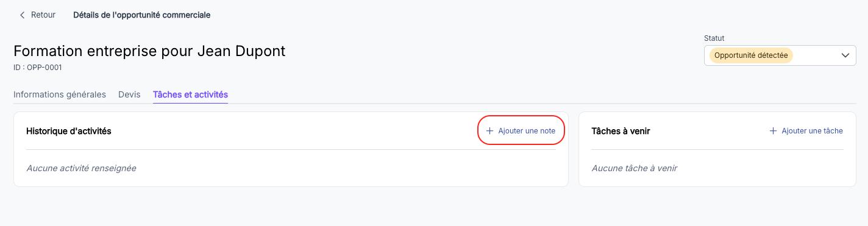The width and height of the screenshot is (868, 226).
Task: Click the Ajouter une tâche button
Action: point(806,131)
